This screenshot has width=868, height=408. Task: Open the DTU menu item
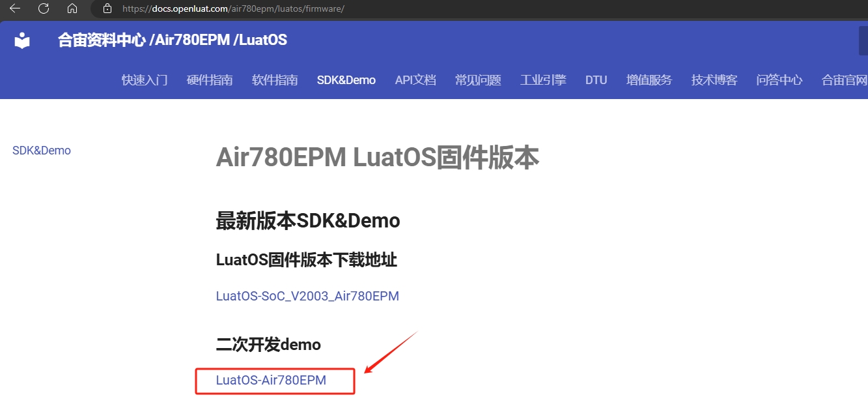596,80
